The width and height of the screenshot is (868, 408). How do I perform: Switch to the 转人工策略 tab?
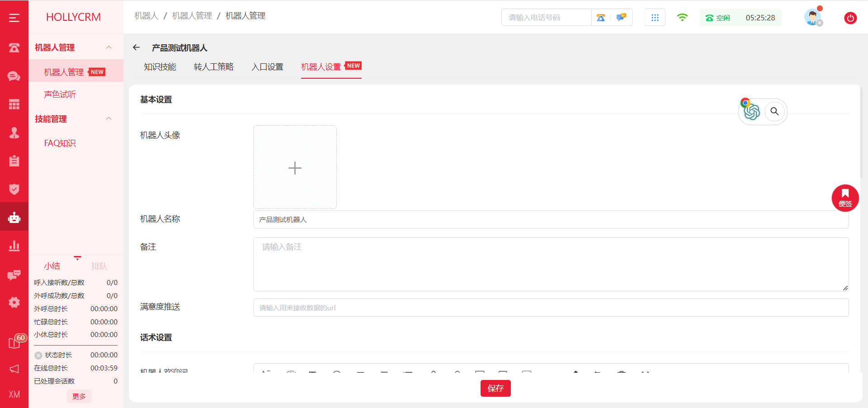213,67
